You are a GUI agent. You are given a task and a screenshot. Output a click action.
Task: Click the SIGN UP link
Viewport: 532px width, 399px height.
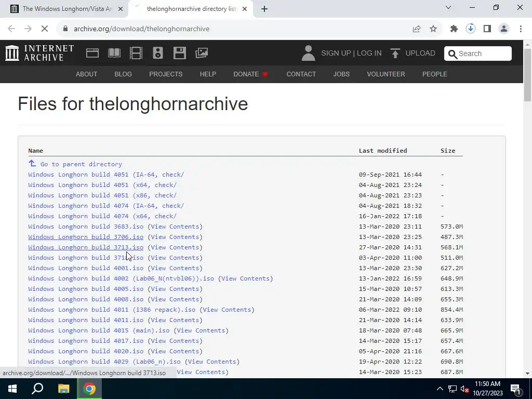[x=336, y=54]
